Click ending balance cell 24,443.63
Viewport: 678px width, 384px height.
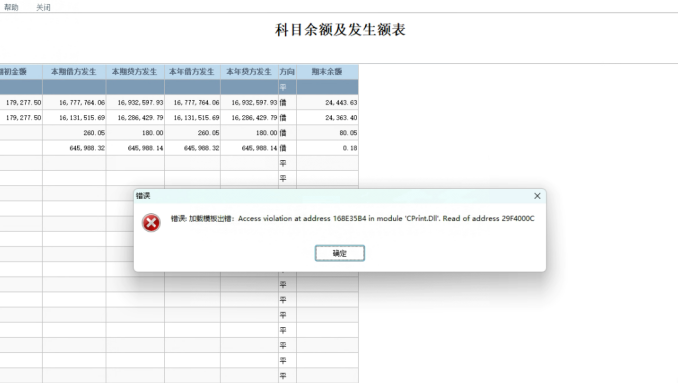point(327,102)
